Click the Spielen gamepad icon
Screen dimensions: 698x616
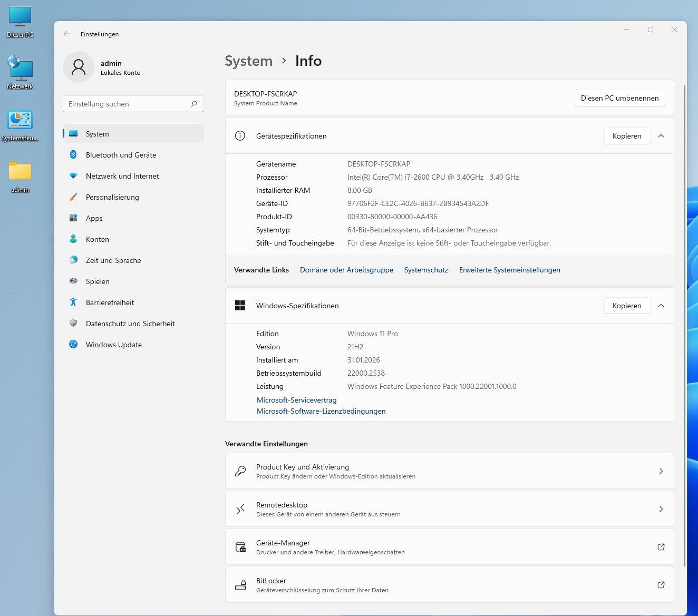coord(73,281)
